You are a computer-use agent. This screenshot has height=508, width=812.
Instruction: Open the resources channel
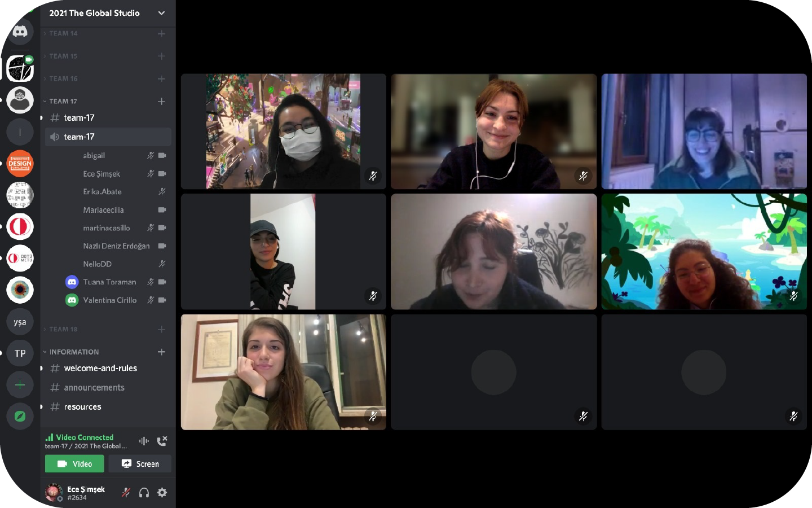click(108, 406)
